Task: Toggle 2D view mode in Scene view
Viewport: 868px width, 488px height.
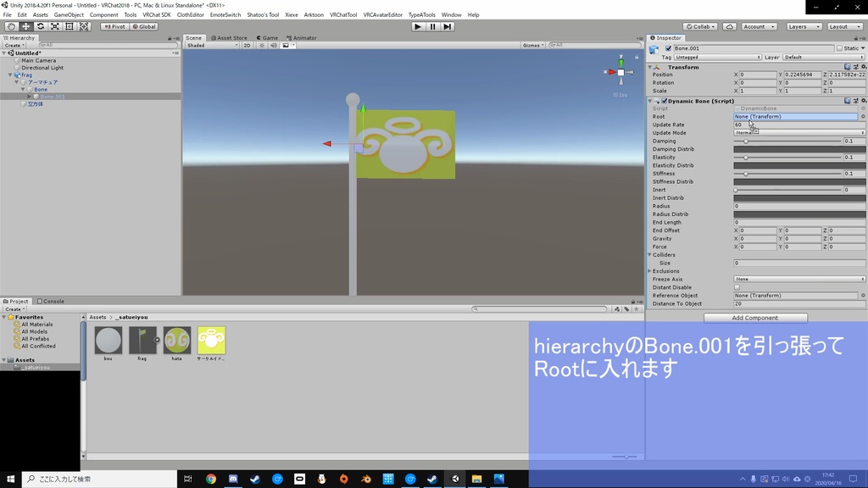Action: [x=247, y=45]
